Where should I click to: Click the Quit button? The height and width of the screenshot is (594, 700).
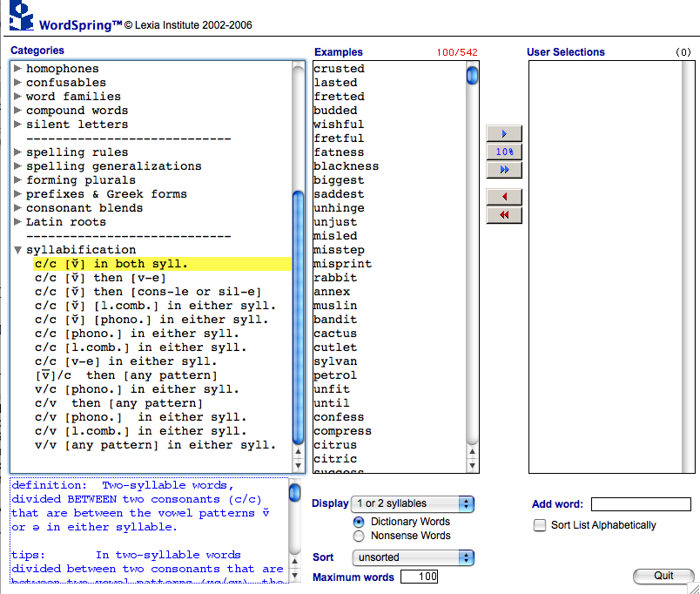click(663, 576)
